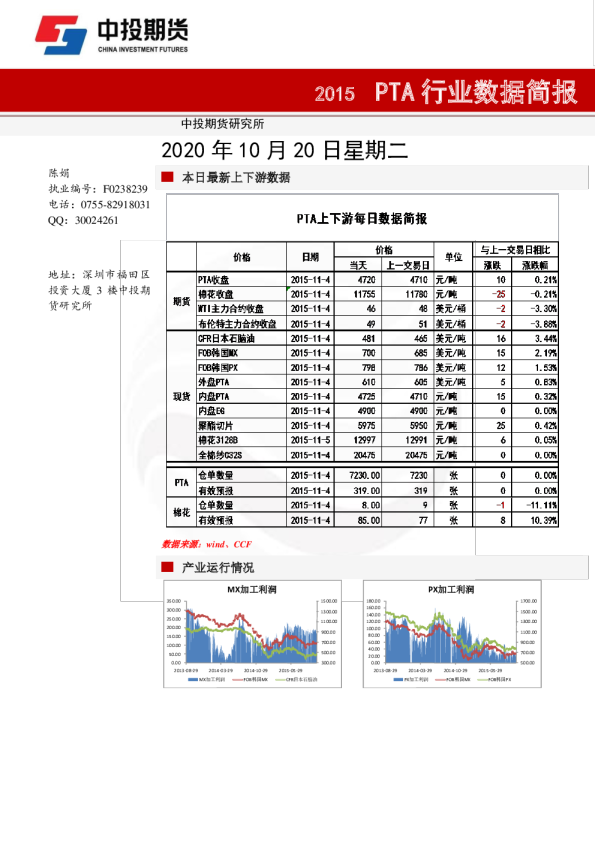Select the PTA收盘 row label
Screen dimensions: 595x842
tap(213, 280)
